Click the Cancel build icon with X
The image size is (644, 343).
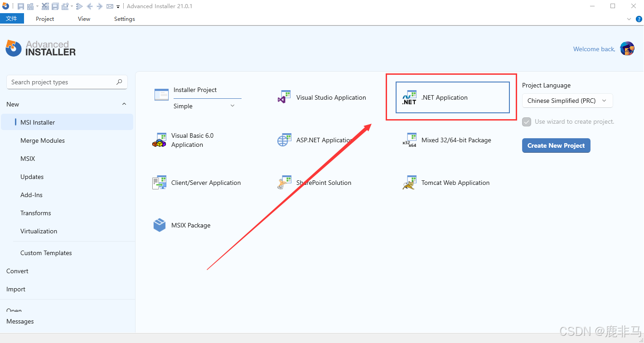[45, 6]
